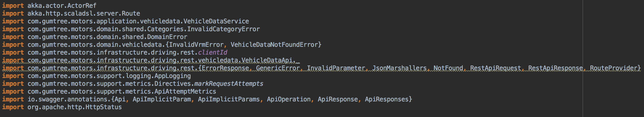Click RouteProvider at end of long import
This screenshot has width=644, height=117.
click(614, 68)
